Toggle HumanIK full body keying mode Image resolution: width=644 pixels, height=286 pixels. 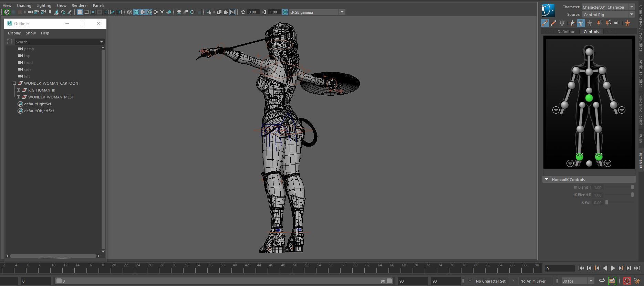pos(572,23)
